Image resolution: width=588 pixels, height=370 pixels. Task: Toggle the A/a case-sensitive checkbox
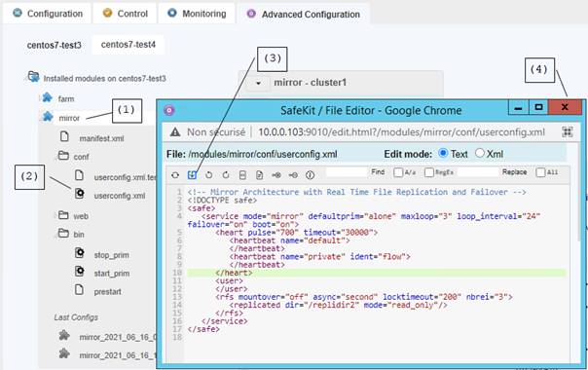point(398,172)
